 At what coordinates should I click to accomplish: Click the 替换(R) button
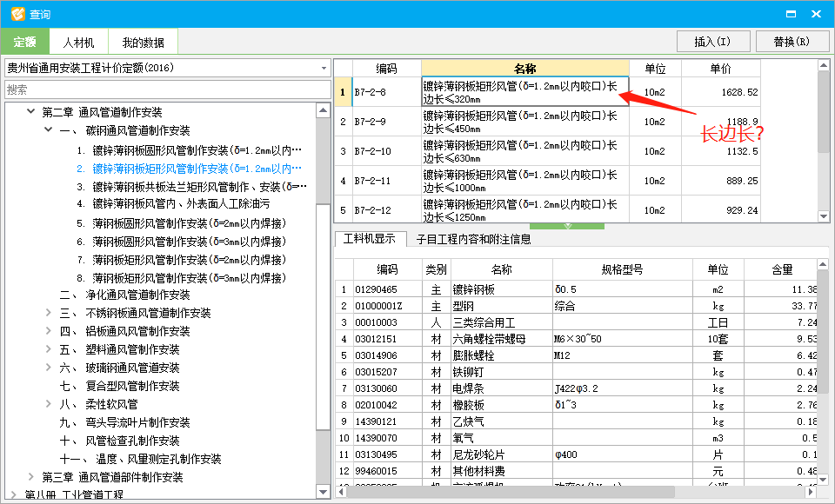pyautogui.click(x=792, y=42)
